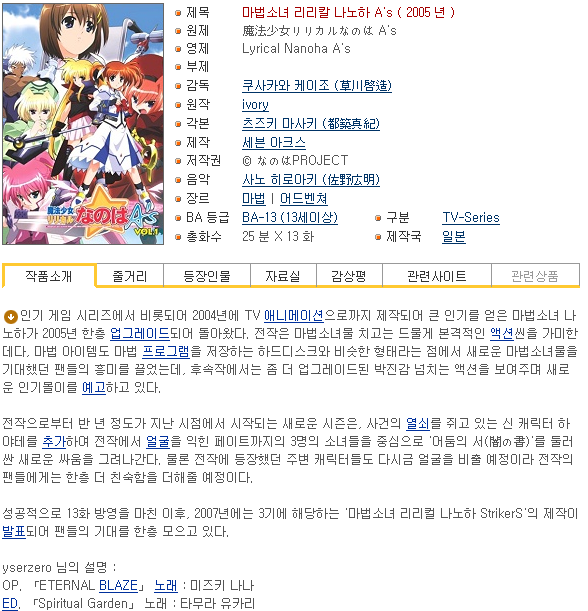588x611 pixels.
Task: Click the ivory original author link
Action: (255, 104)
